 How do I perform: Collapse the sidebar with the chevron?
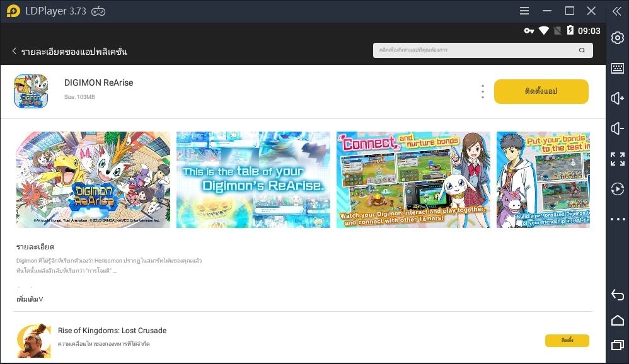[617, 11]
